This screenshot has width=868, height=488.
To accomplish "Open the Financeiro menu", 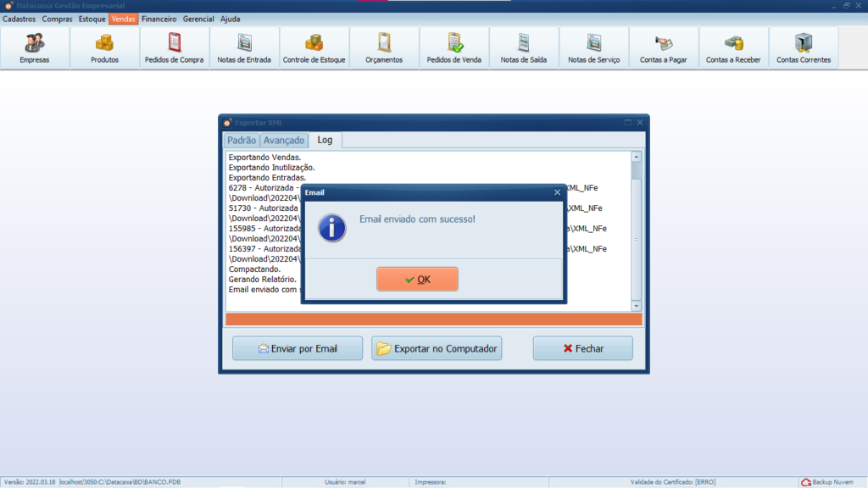I will click(159, 18).
